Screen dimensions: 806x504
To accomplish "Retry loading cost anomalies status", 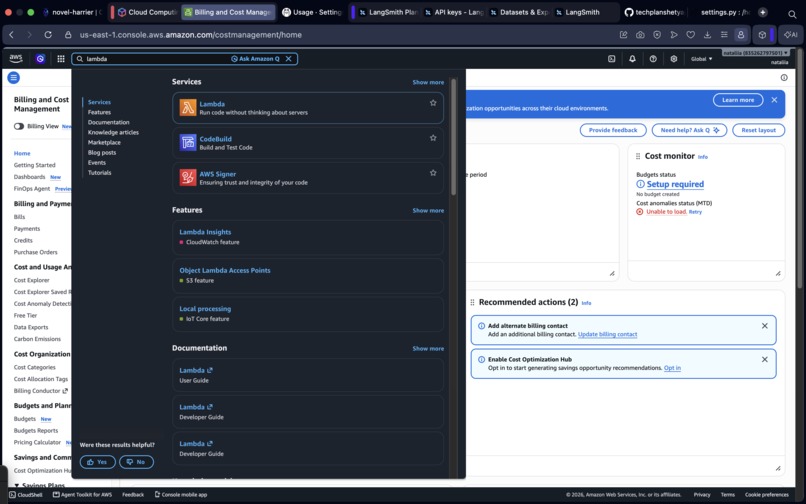I will pyautogui.click(x=695, y=212).
